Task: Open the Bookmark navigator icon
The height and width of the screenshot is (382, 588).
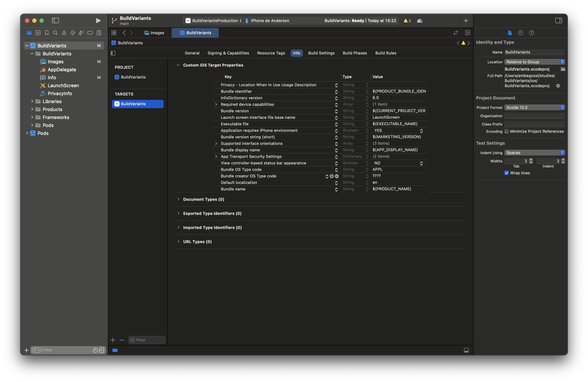Action: pyautogui.click(x=47, y=33)
